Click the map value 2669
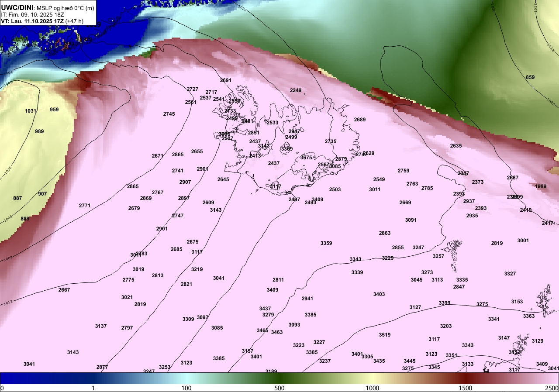Viewport: 559px width, 392px height. tap(405, 203)
